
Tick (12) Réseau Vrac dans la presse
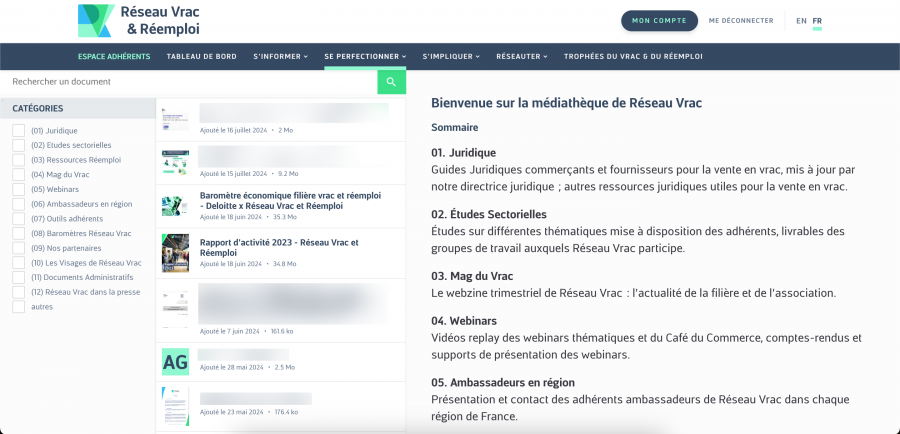tap(18, 292)
